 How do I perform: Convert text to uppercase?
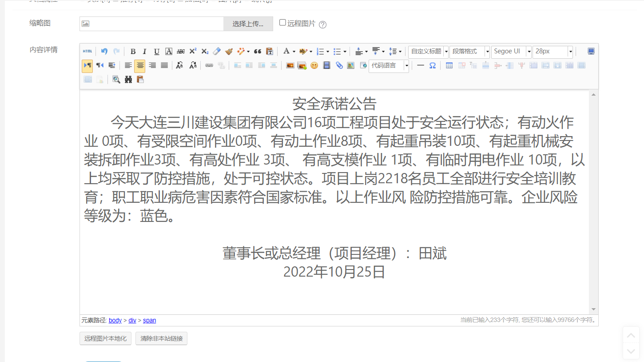179,65
